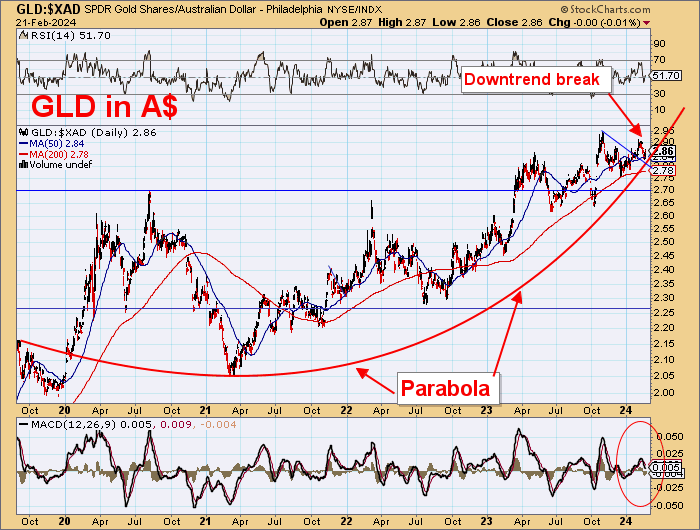
Task: Click the candlestick icon beside the GLD:$XAD legend
Action: click(x=24, y=133)
